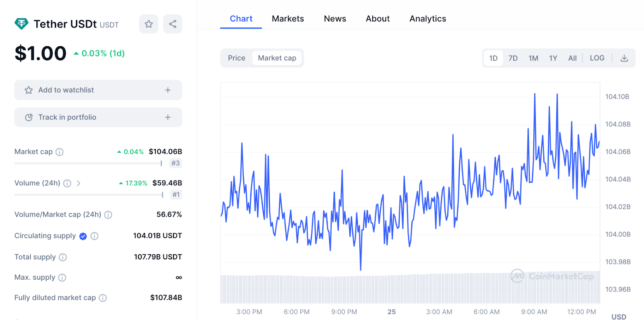Download chart data with download icon
The image size is (644, 320).
pyautogui.click(x=624, y=58)
